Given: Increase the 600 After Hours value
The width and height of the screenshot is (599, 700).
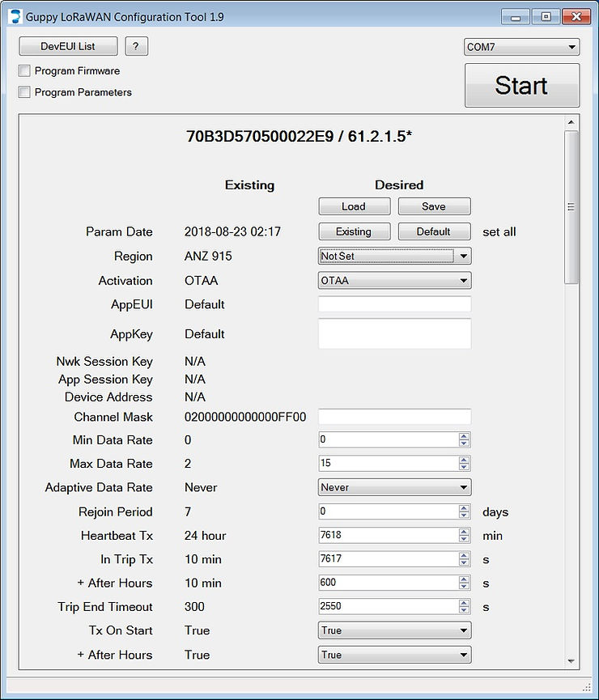Looking at the screenshot, I should 464,579.
